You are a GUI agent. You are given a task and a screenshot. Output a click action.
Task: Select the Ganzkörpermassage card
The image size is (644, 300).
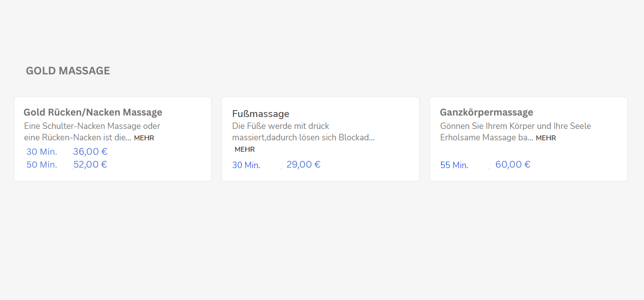click(529, 139)
